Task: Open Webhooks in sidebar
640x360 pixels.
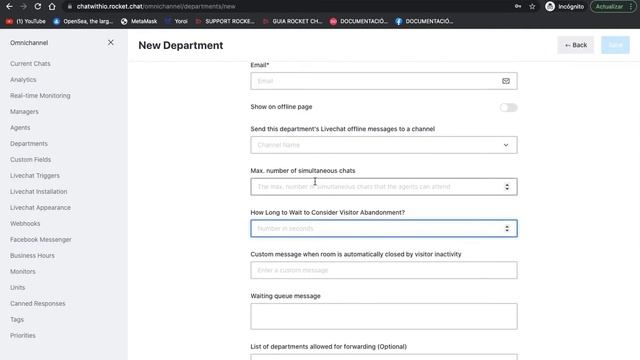Action: pyautogui.click(x=25, y=224)
